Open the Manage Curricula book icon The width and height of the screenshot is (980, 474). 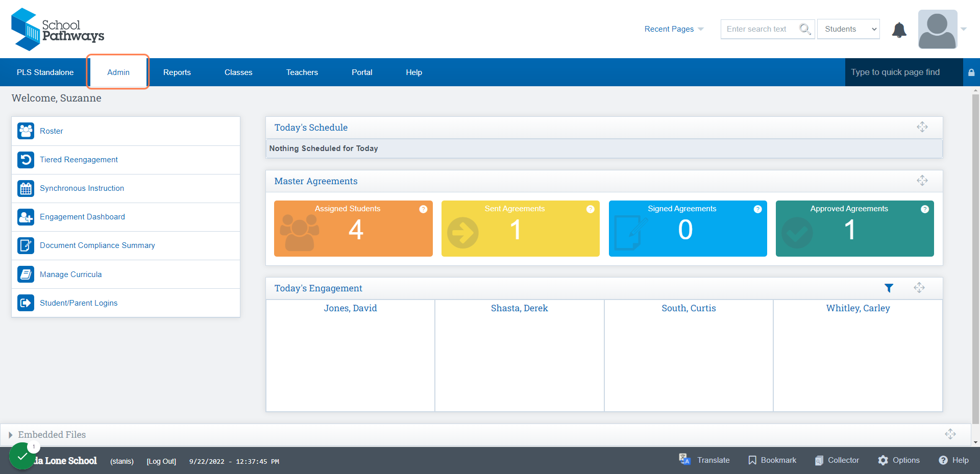[x=26, y=274]
